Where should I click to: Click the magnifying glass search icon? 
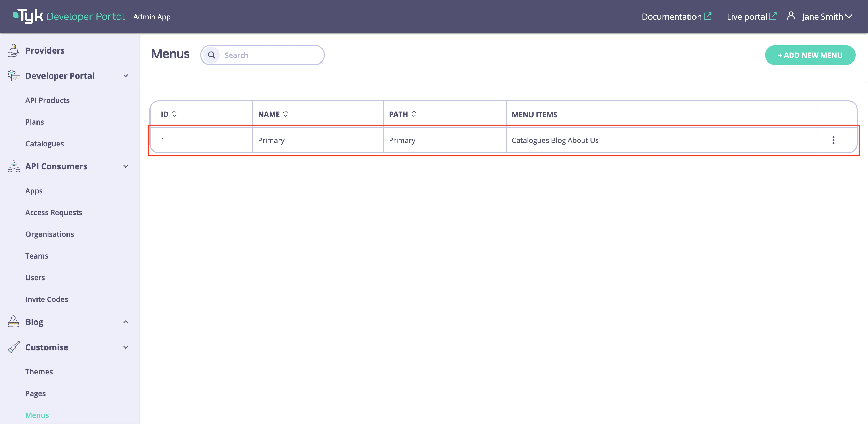(x=212, y=55)
